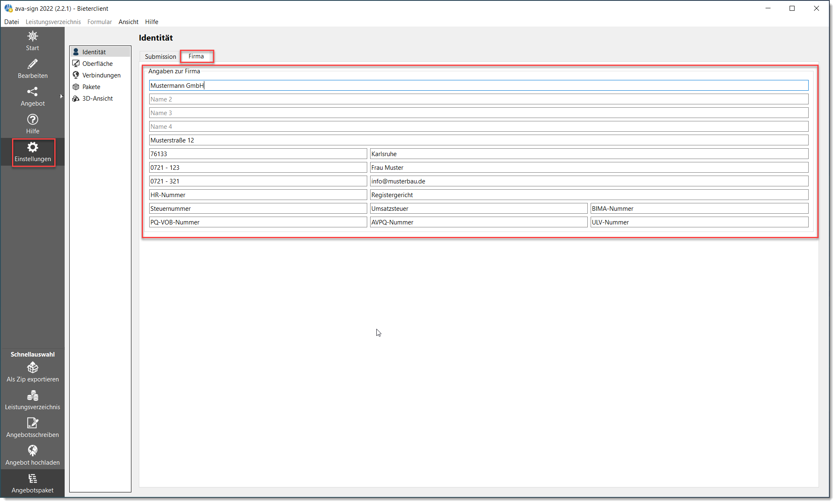836x504 pixels.
Task: Click the BIMA-Nummer field
Action: pos(699,208)
